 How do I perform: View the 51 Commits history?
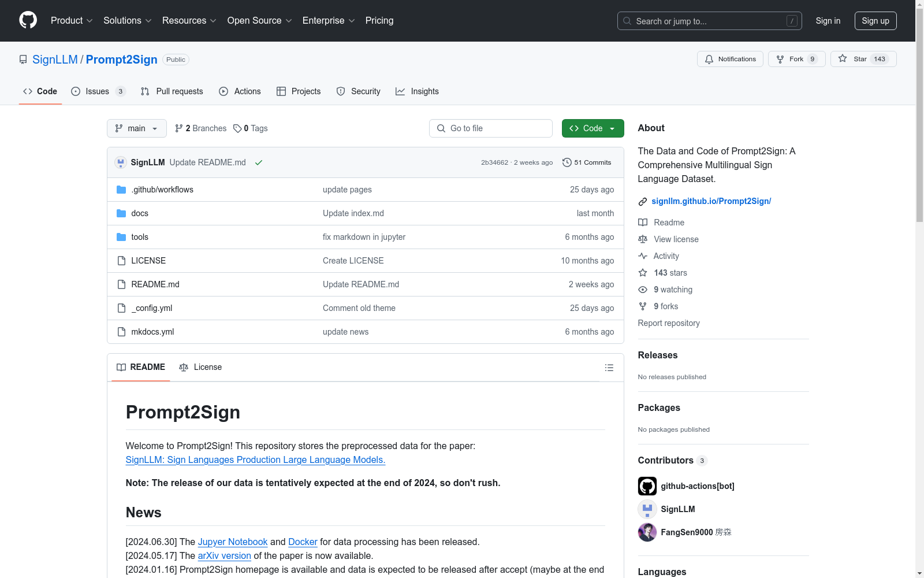coord(587,162)
